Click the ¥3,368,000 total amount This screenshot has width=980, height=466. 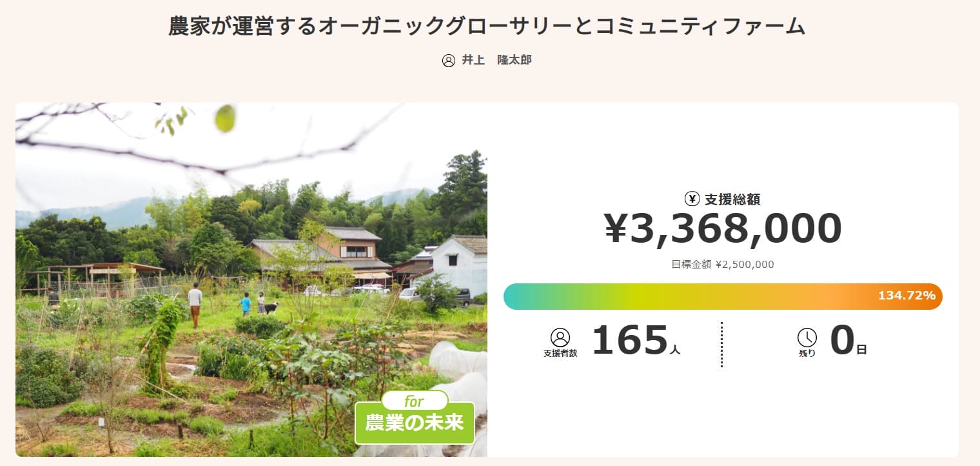pos(723,228)
